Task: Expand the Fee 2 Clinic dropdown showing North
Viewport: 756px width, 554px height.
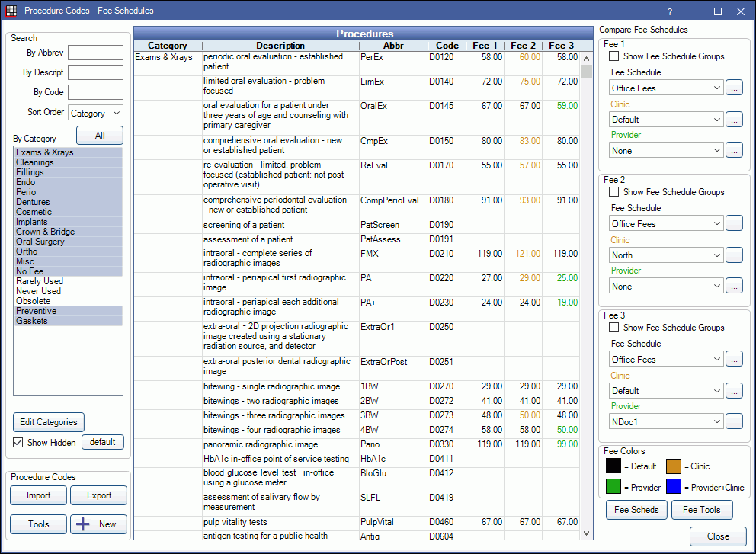Action: (666, 255)
